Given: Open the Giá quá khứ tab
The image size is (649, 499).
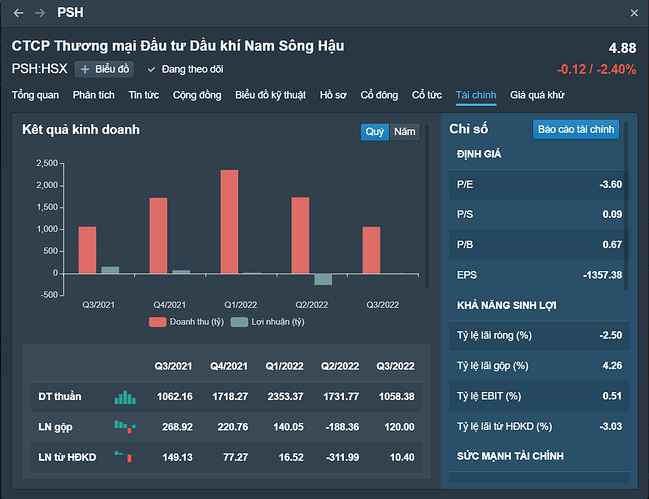Looking at the screenshot, I should point(537,95).
